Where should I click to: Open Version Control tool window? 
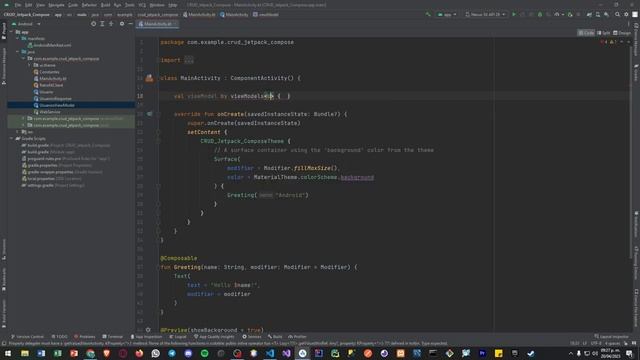(x=27, y=337)
